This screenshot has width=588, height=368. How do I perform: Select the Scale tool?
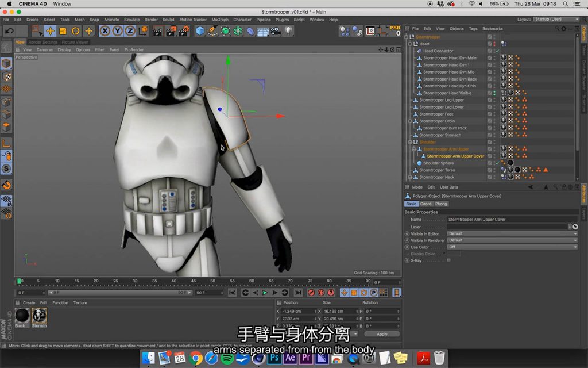pyautogui.click(x=63, y=31)
